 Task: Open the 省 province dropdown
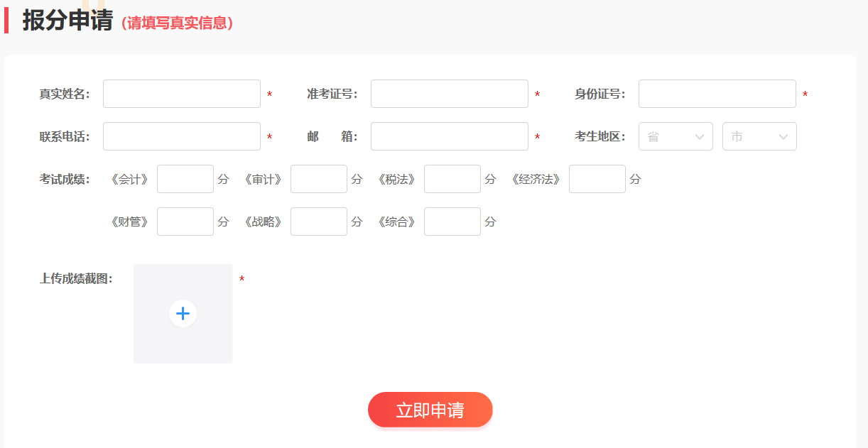point(676,136)
